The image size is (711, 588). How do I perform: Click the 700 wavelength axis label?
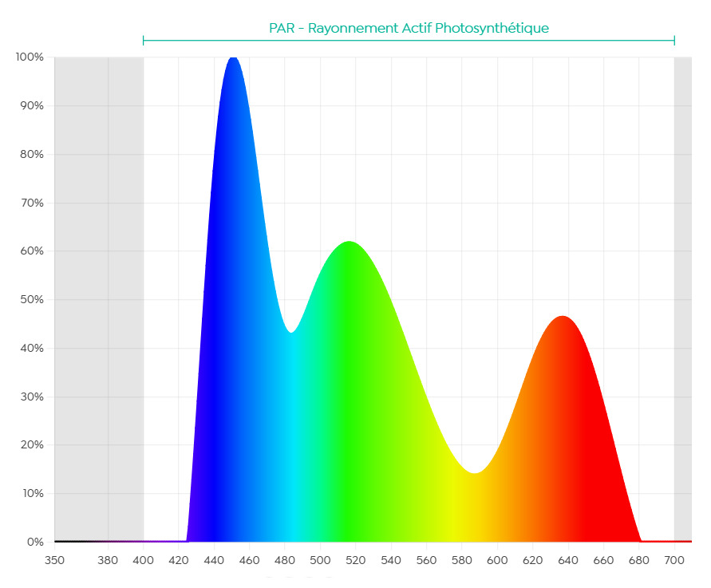tap(674, 560)
